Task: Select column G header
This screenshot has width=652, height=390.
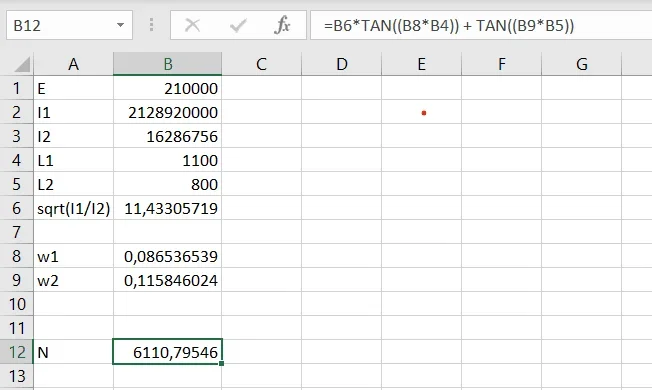Action: pyautogui.click(x=582, y=64)
